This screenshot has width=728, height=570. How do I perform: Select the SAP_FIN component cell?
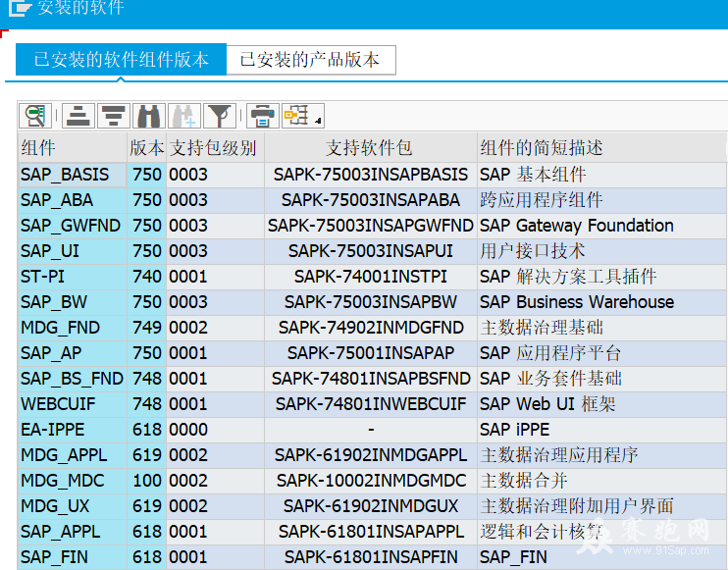point(73,557)
